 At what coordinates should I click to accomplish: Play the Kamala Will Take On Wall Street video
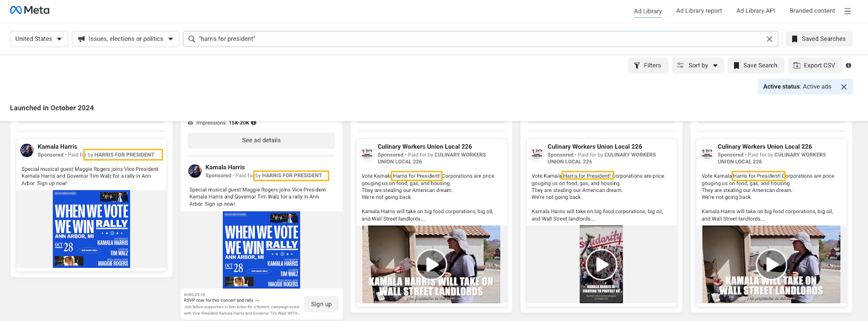click(771, 264)
